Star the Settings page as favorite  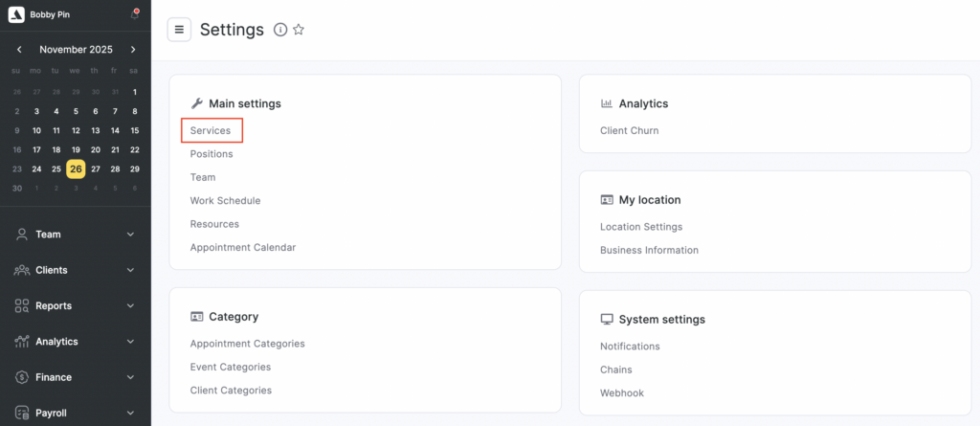click(x=299, y=30)
